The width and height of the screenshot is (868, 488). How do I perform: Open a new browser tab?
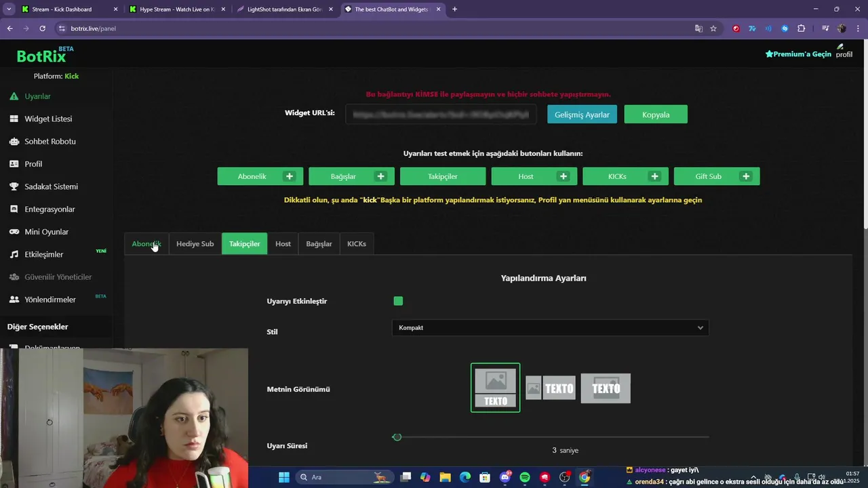(454, 9)
